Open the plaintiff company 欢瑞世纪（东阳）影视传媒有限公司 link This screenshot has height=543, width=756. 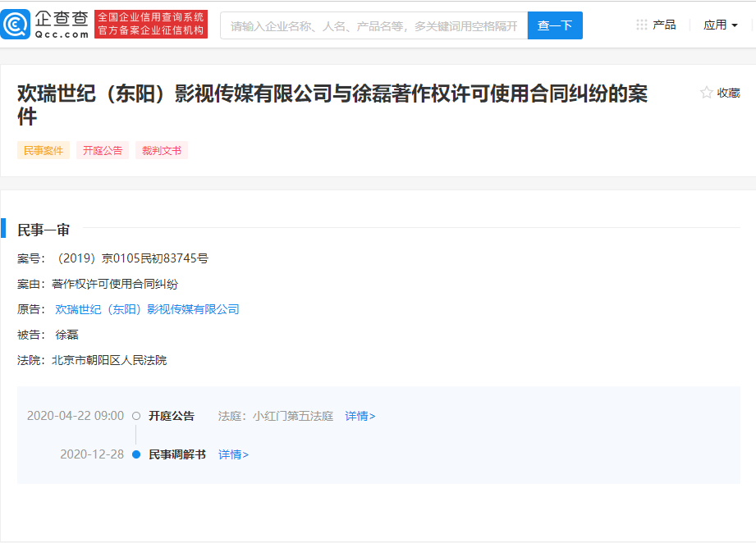[146, 309]
